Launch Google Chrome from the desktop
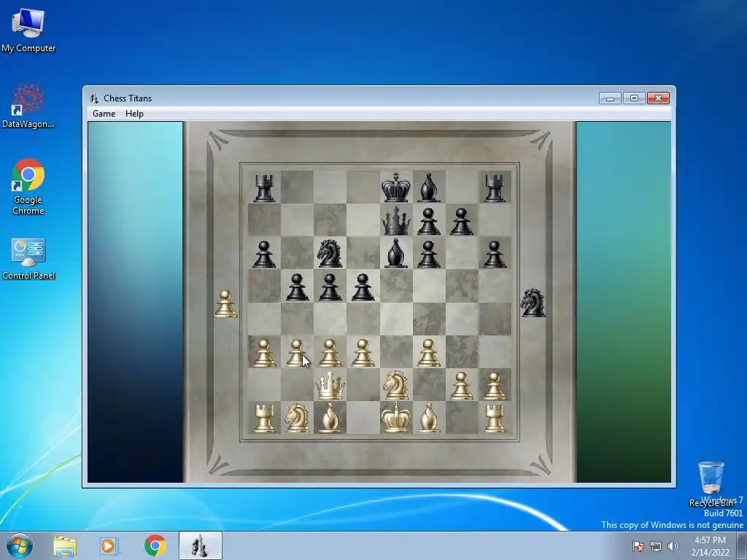This screenshot has height=560, width=747. pos(28,187)
